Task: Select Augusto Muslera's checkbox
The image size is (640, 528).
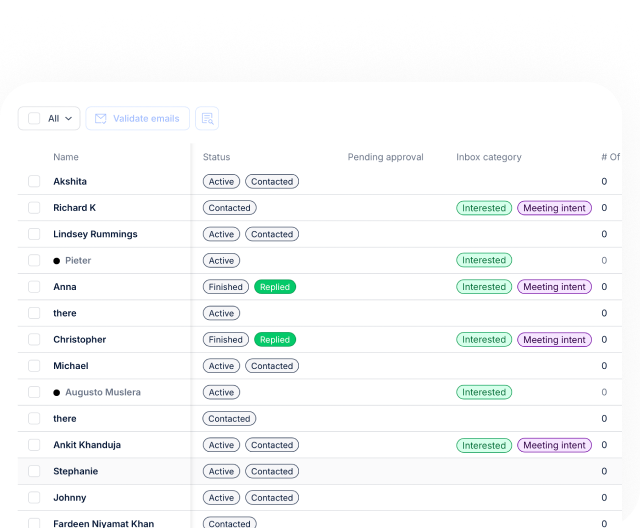Action: (34, 392)
